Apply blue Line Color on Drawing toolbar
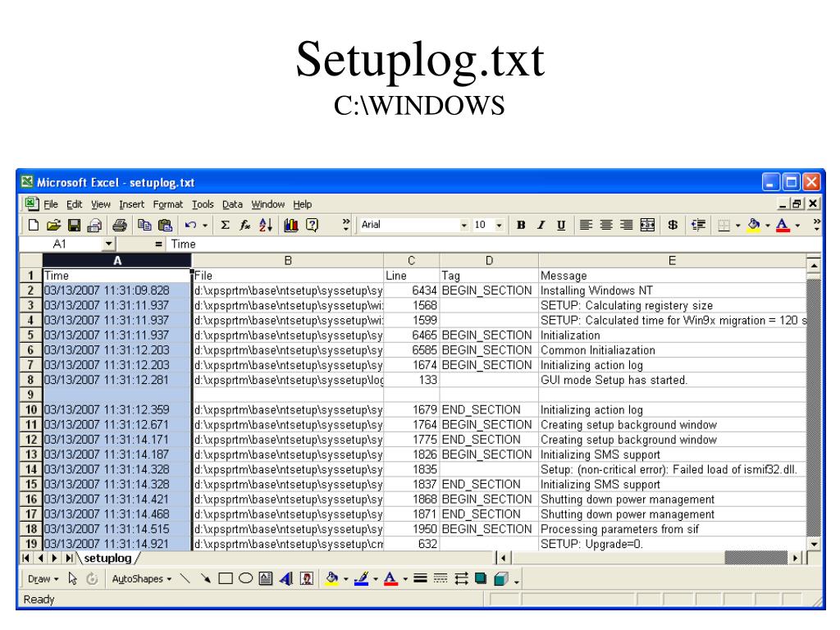 click(362, 578)
